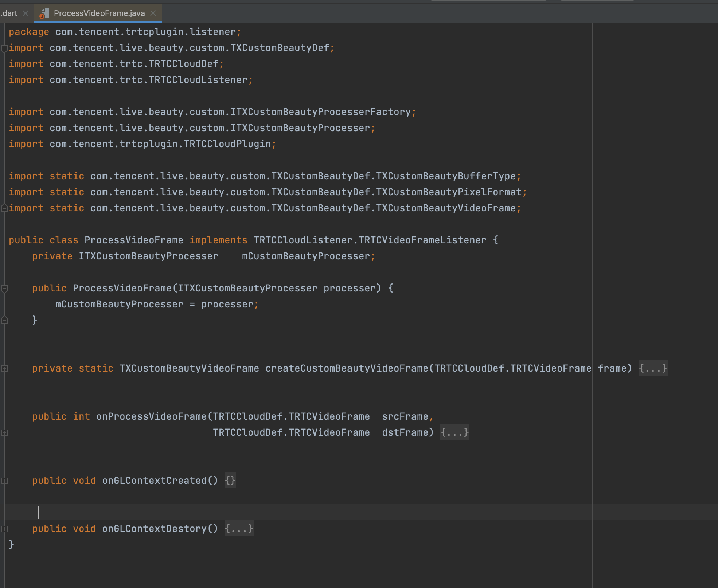Close the .dart editor tab
Image resolution: width=718 pixels, height=588 pixels.
point(26,13)
